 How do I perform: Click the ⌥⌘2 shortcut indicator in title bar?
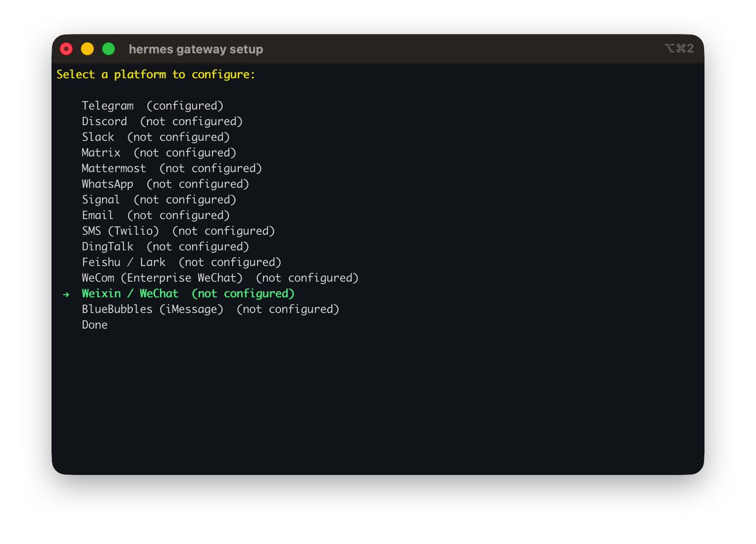point(679,49)
